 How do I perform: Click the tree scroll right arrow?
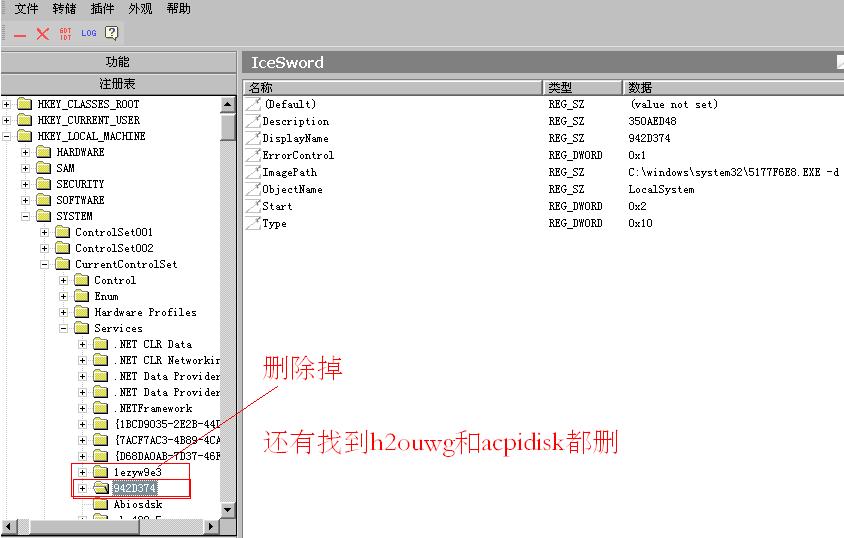(212, 527)
